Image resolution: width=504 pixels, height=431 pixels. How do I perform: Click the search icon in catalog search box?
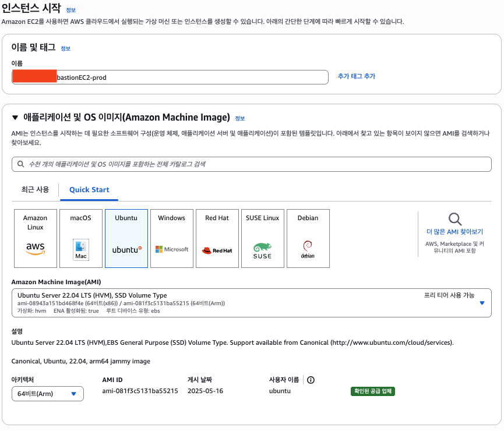[20, 164]
